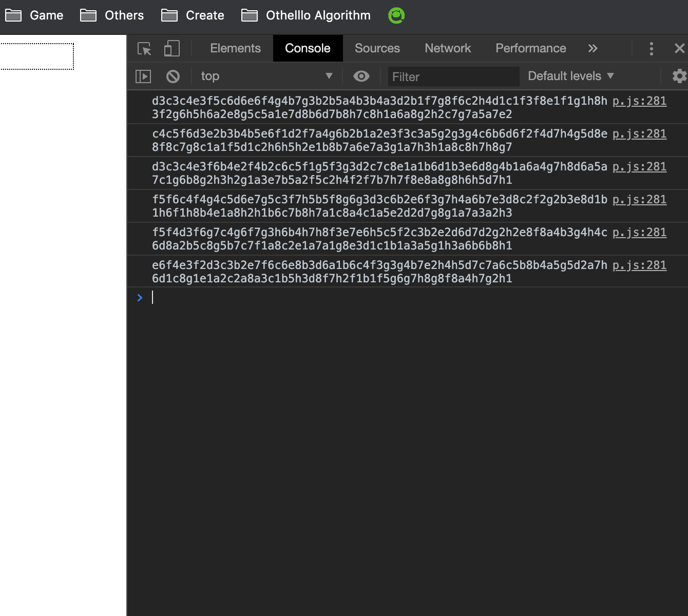Open the top JavaScript context dropdown

pos(266,76)
